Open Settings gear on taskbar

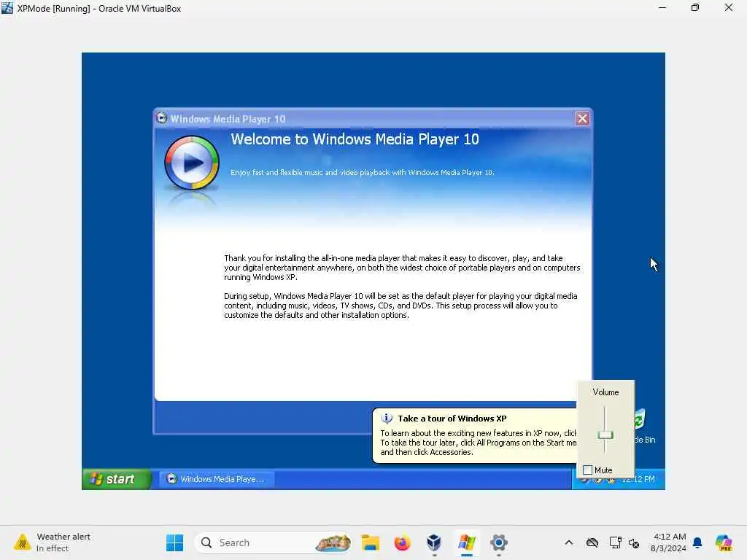click(498, 542)
